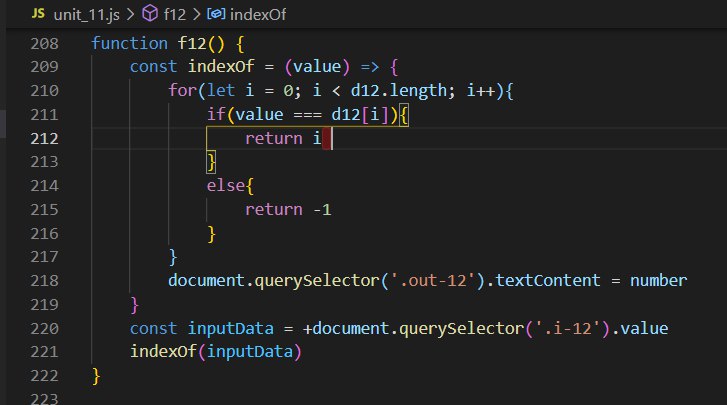The image size is (727, 405).
Task: Click indexOf call on line 221
Action: pyautogui.click(x=163, y=352)
